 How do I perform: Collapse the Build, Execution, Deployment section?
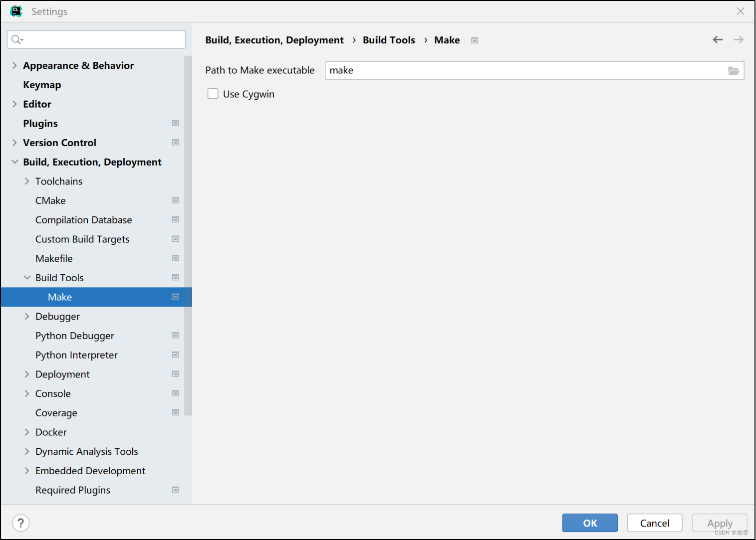pyautogui.click(x=14, y=162)
